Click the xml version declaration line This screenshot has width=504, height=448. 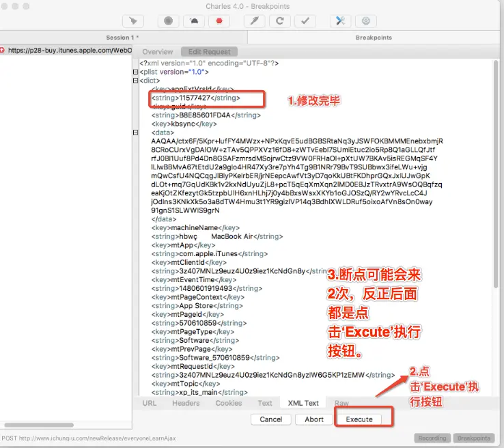pyautogui.click(x=209, y=64)
